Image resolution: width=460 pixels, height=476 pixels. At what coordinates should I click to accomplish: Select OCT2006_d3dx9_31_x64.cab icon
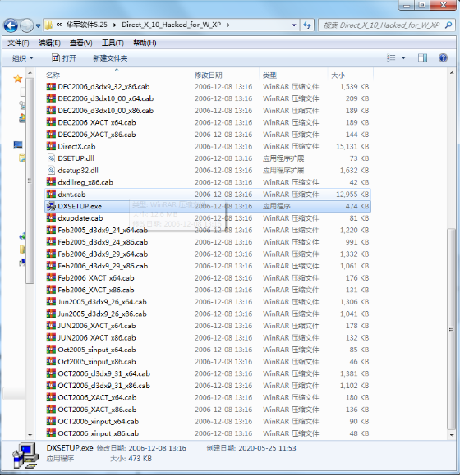pyautogui.click(x=51, y=373)
